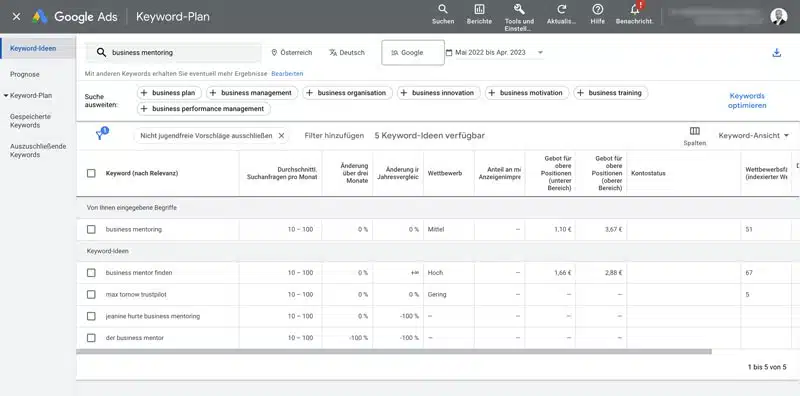Add business organisation suggestion chip
This screenshot has height=396, width=800.
click(x=347, y=93)
